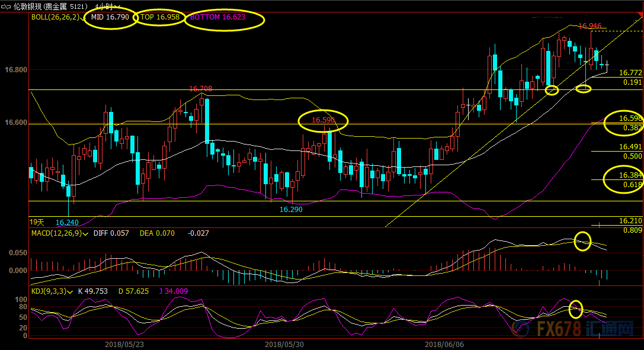The image size is (644, 350).
Task: Click the 2018/05/30 date on time axis
Action: point(284,344)
